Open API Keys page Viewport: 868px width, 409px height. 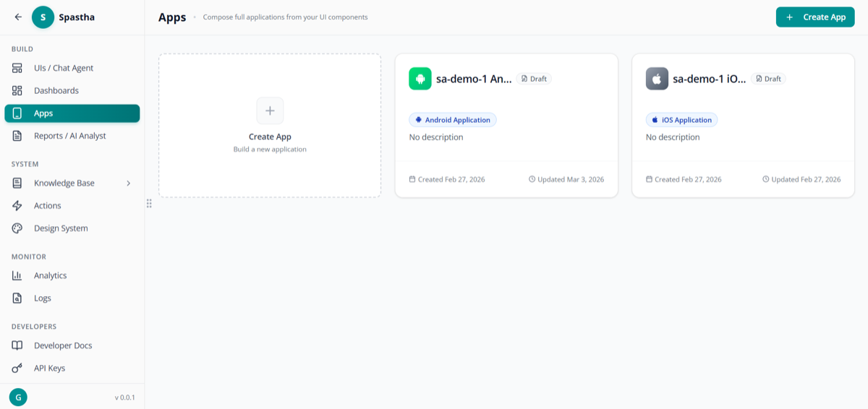(x=72, y=368)
